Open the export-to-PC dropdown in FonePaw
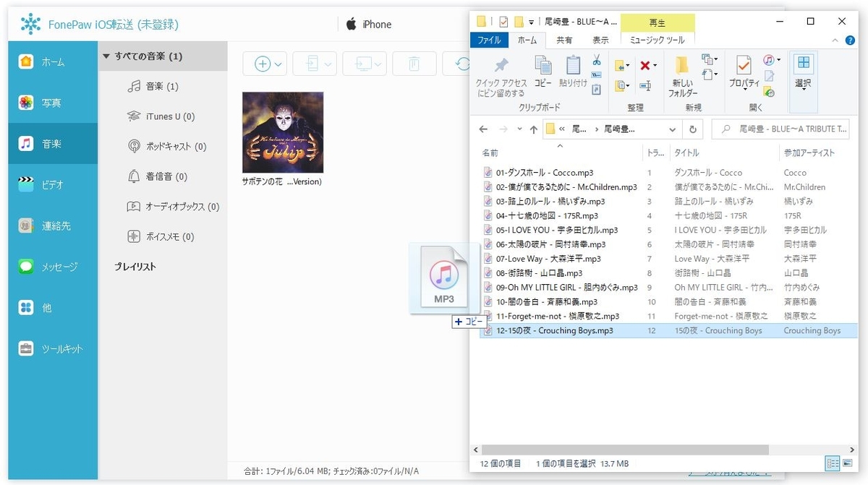Image resolution: width=868 pixels, height=485 pixels. coord(365,64)
